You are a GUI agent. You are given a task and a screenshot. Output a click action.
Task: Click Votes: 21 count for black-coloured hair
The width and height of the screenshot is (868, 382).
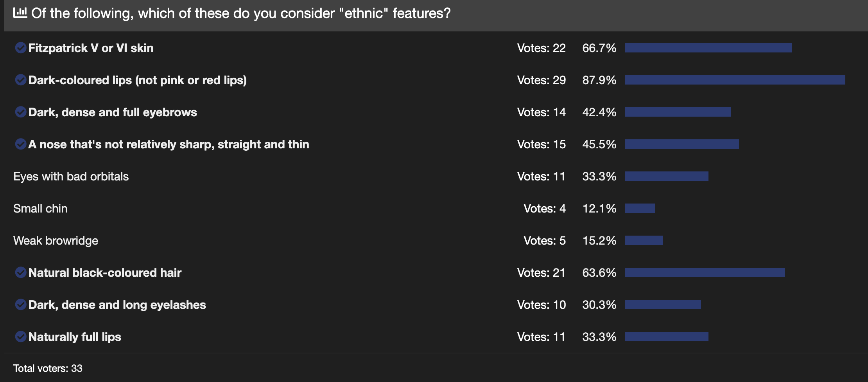click(542, 273)
